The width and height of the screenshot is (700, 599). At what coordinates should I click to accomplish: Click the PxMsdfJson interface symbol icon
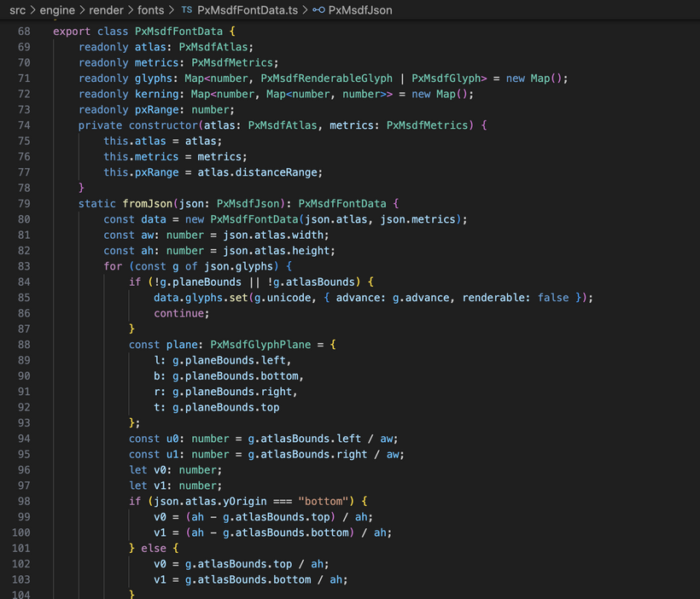[x=319, y=10]
